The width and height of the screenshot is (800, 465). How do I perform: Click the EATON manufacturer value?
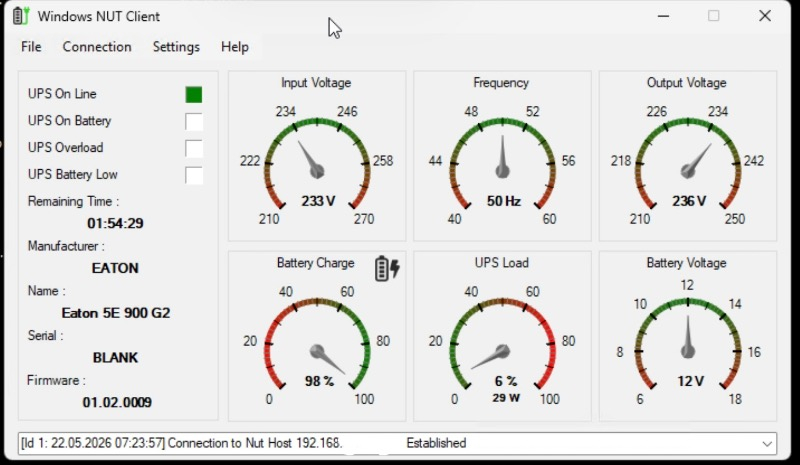point(115,268)
